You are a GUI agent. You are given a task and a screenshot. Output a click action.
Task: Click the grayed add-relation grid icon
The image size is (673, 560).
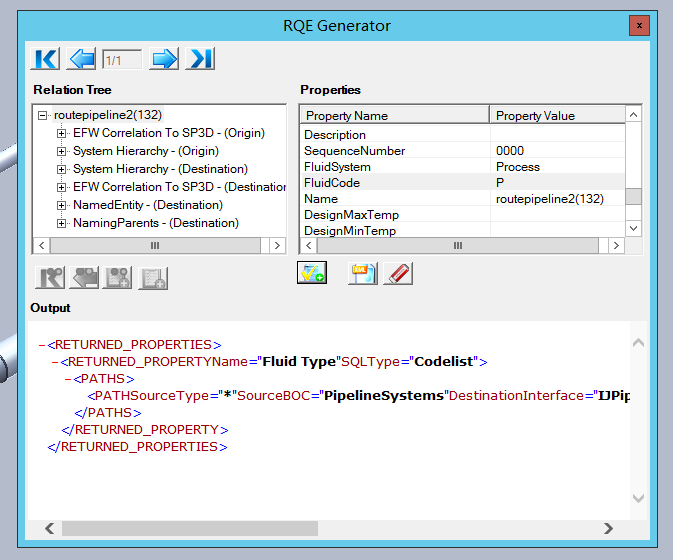(117, 278)
